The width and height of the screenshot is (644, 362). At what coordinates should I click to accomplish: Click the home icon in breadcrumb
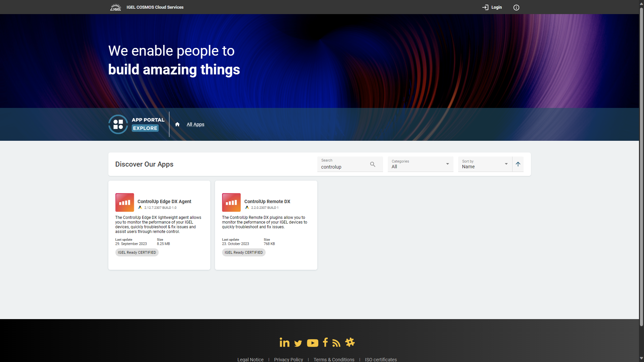pos(177,124)
